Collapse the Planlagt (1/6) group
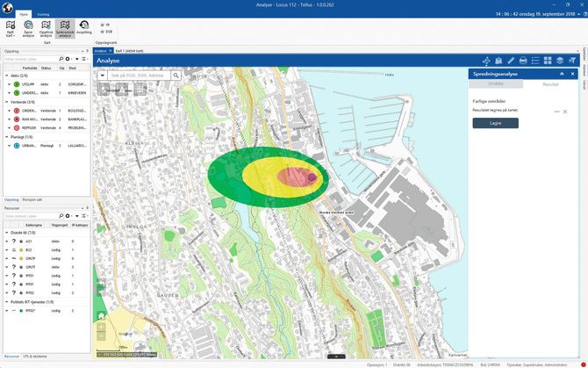 pyautogui.click(x=6, y=137)
